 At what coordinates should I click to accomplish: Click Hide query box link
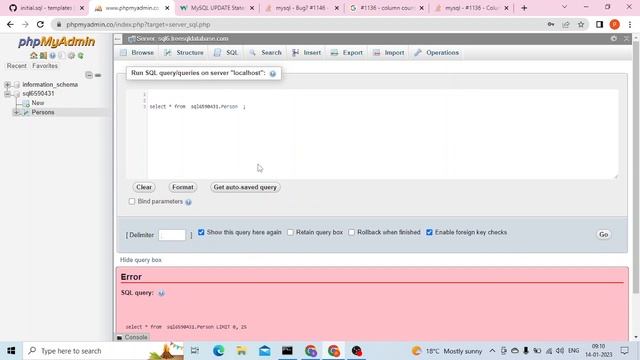click(140, 260)
